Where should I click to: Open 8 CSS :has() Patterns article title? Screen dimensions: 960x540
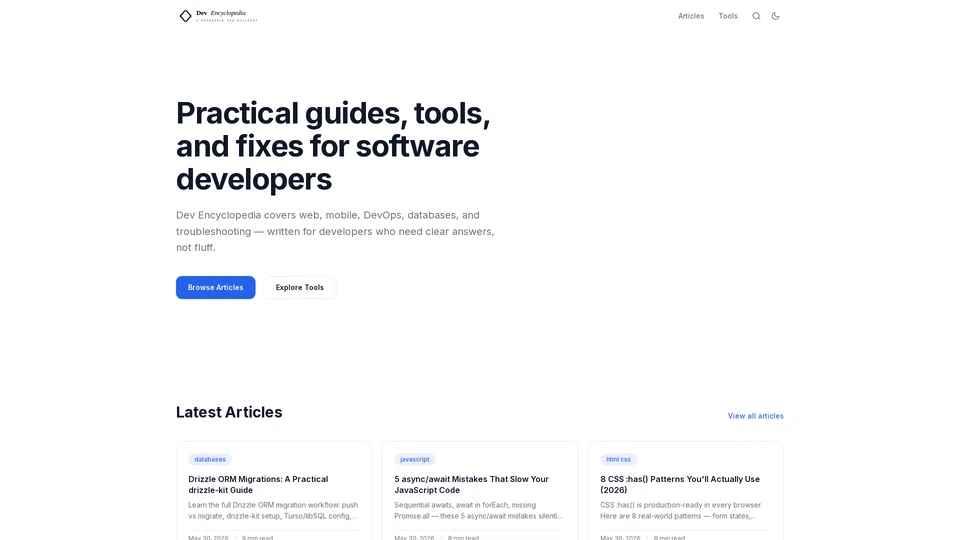[x=680, y=484]
